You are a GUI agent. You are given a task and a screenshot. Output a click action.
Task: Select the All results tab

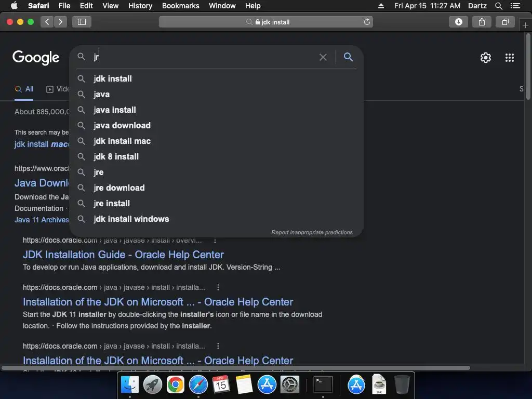coord(24,89)
